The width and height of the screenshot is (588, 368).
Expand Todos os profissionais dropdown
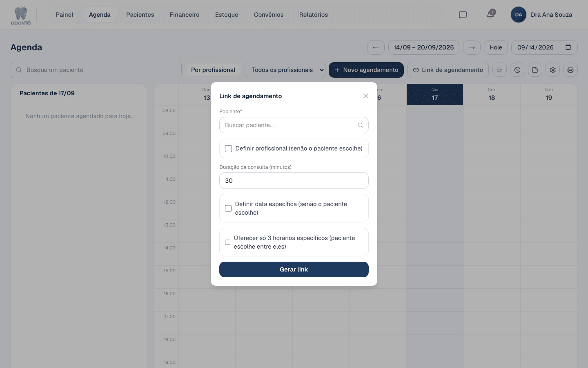pyautogui.click(x=285, y=70)
